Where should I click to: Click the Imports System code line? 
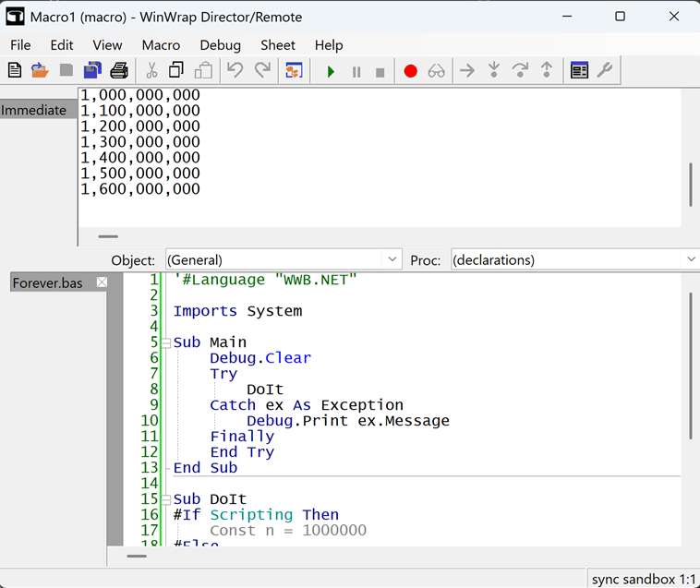click(237, 311)
